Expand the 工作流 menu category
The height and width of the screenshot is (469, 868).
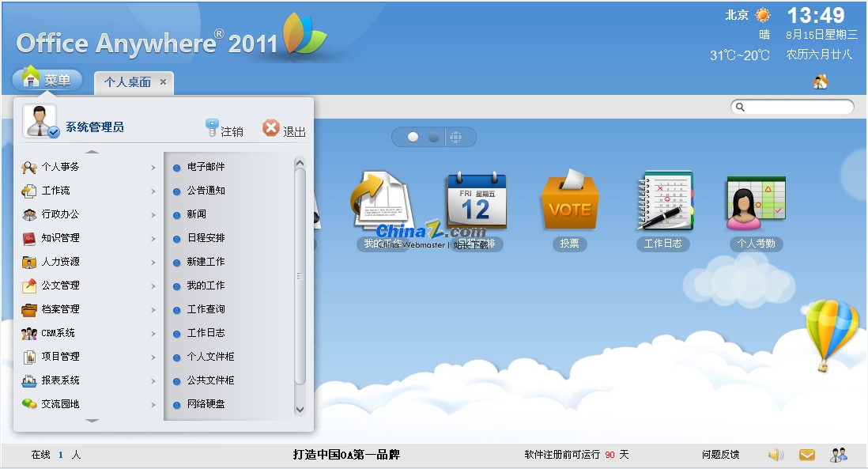coord(89,191)
